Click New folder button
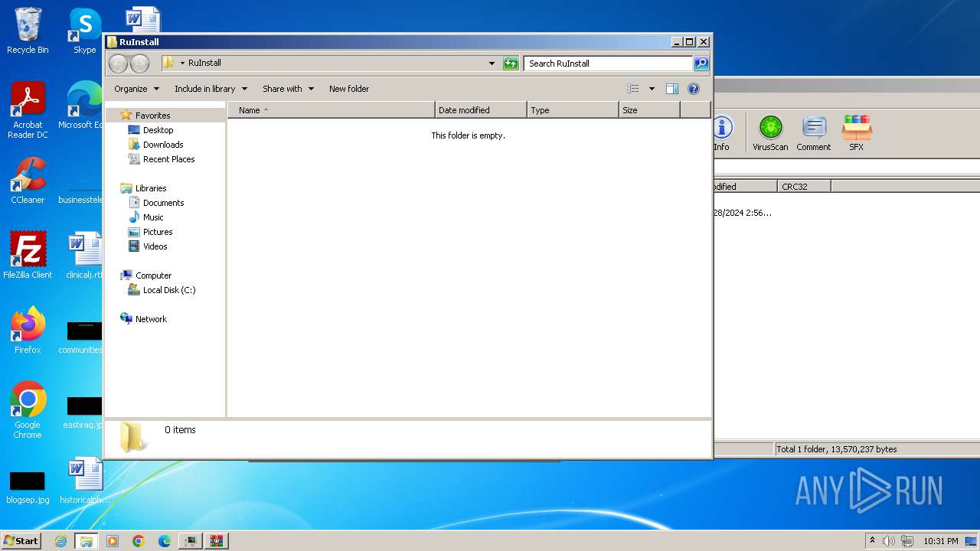Screen dimensions: 980x551 [349, 89]
